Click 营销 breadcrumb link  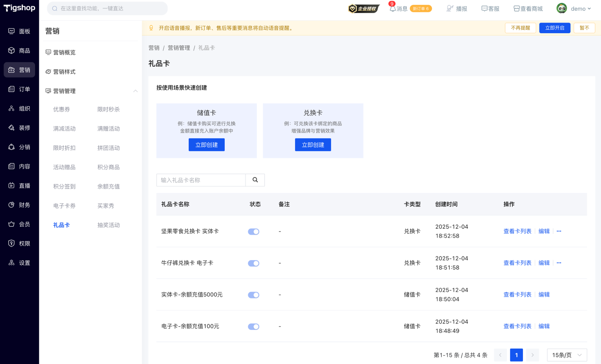[x=154, y=48]
